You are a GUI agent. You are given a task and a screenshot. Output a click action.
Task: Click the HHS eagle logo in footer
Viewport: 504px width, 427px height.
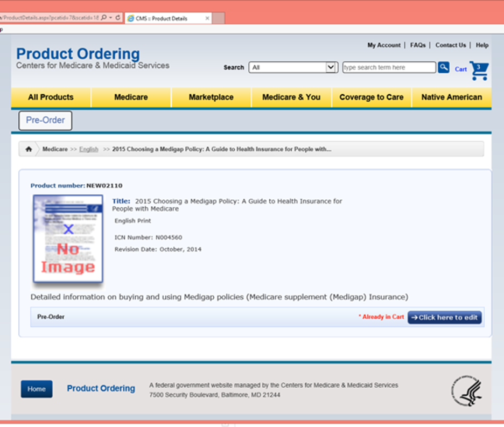pyautogui.click(x=467, y=390)
